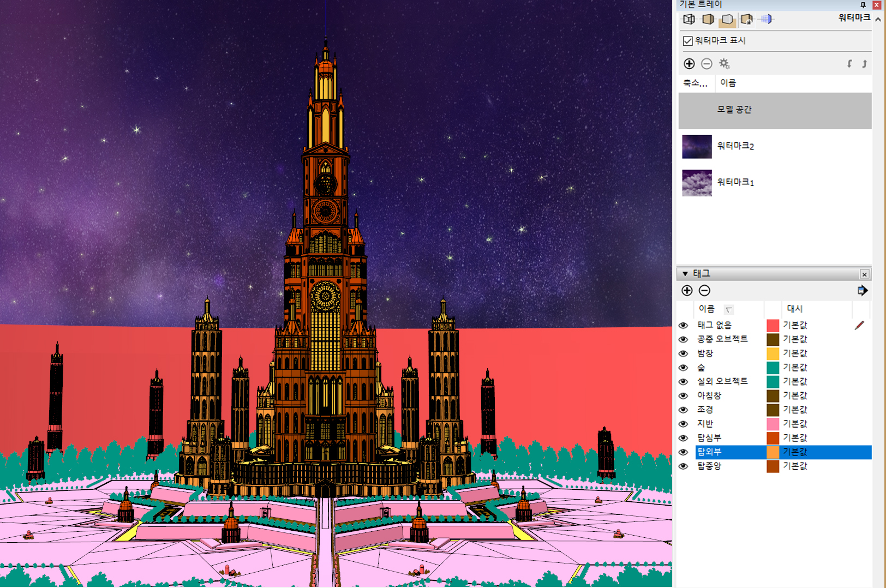Image resolution: width=886 pixels, height=588 pixels.
Task: Open the 기본값 dash dropdown for 밤창
Action: [795, 353]
